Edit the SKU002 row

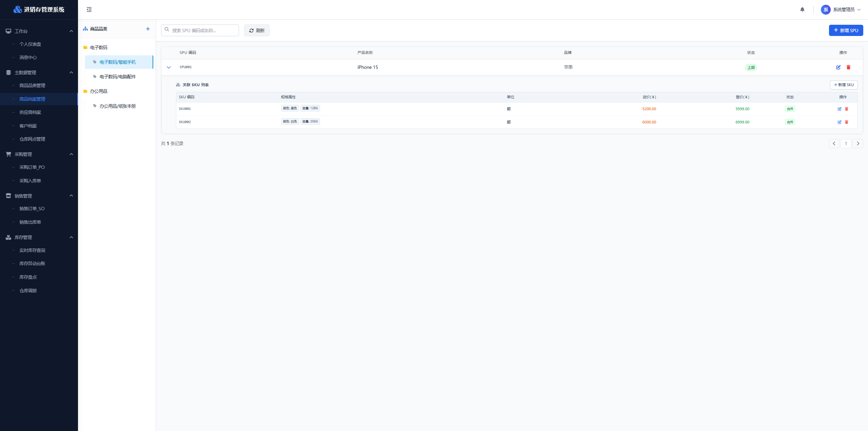[840, 122]
